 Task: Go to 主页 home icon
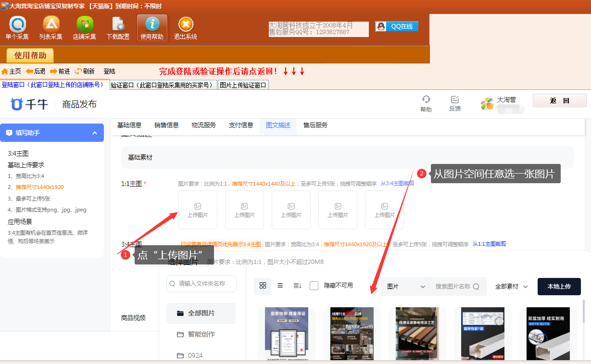click(5, 71)
